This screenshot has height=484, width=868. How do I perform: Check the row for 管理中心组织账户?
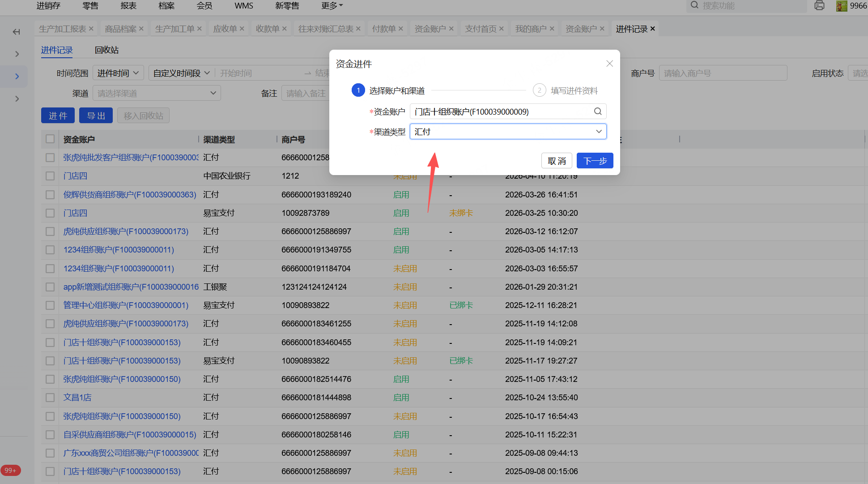50,305
